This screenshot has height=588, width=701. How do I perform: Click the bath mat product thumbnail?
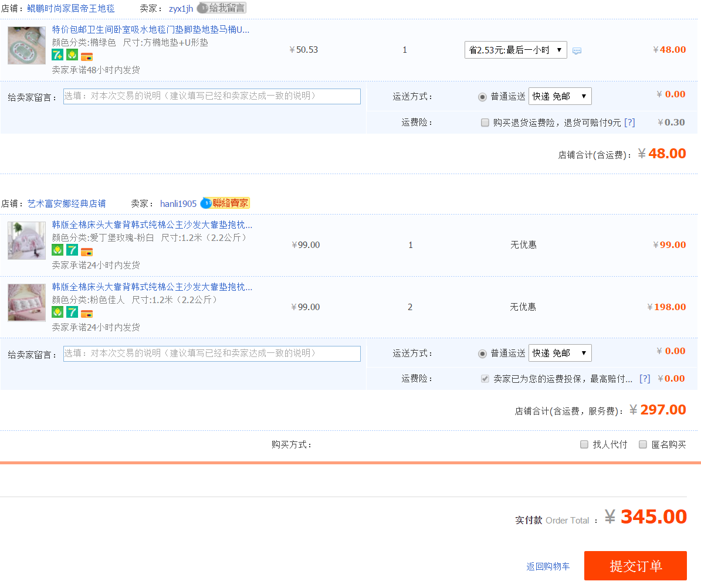[26, 46]
